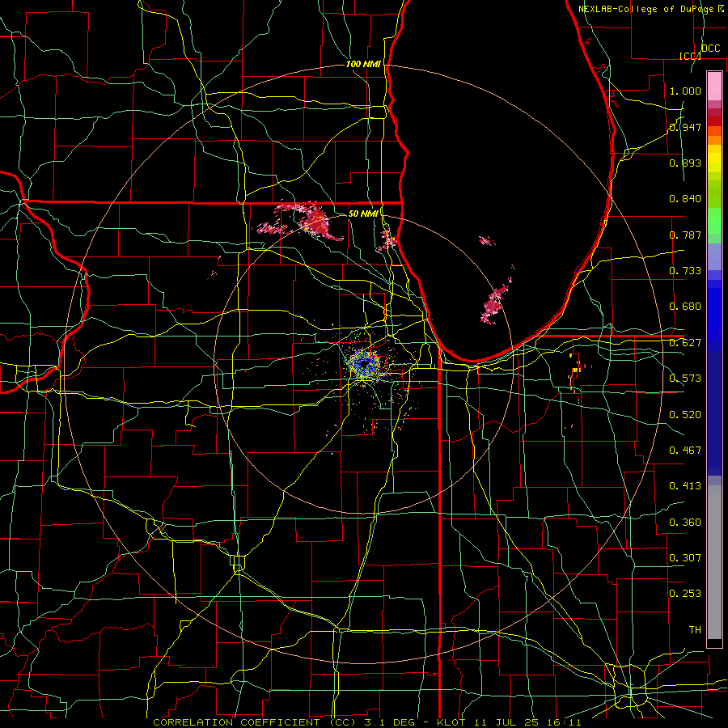Select the 0.520 color scale value
Viewport: 728px width, 728px height.
tap(685, 415)
